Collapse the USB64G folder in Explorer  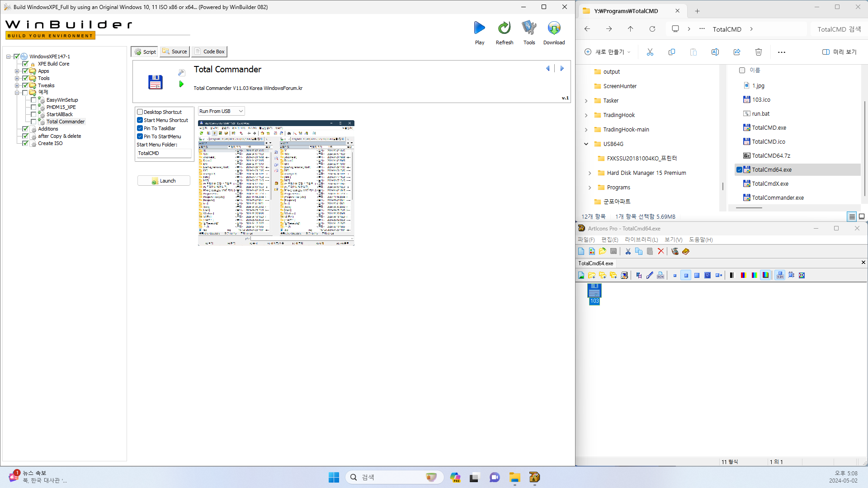[586, 144]
